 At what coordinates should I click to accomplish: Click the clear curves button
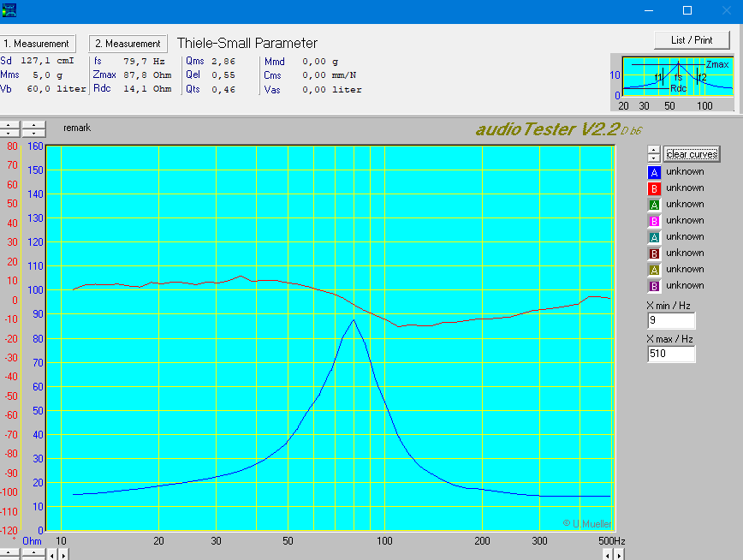click(692, 154)
